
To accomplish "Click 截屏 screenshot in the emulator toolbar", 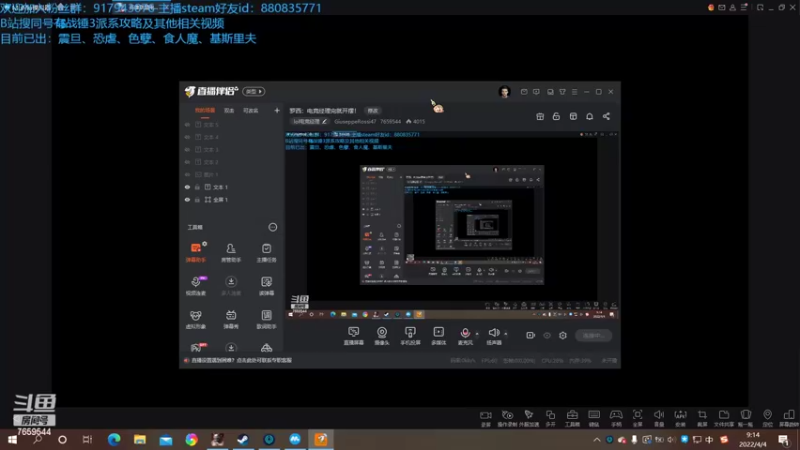I will click(x=703, y=418).
